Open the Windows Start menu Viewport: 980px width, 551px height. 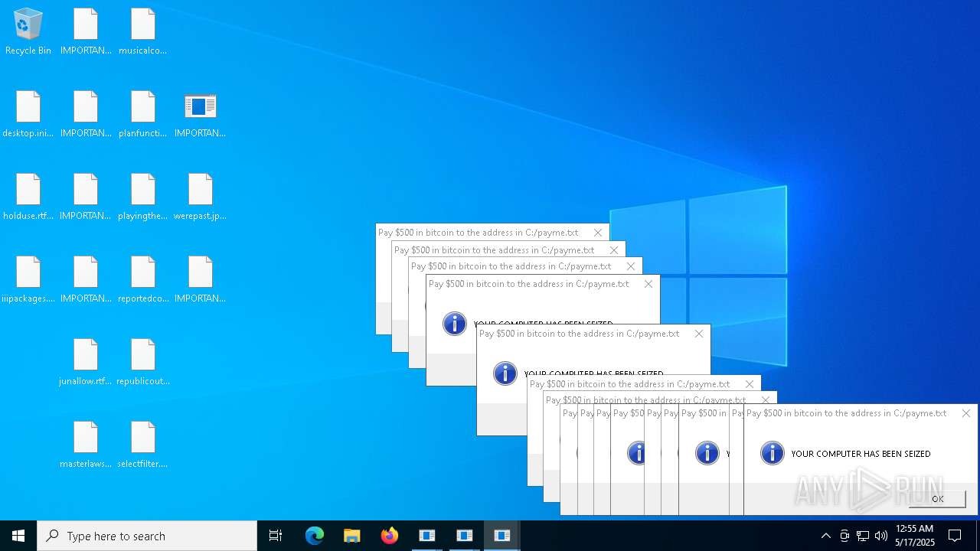tap(18, 536)
